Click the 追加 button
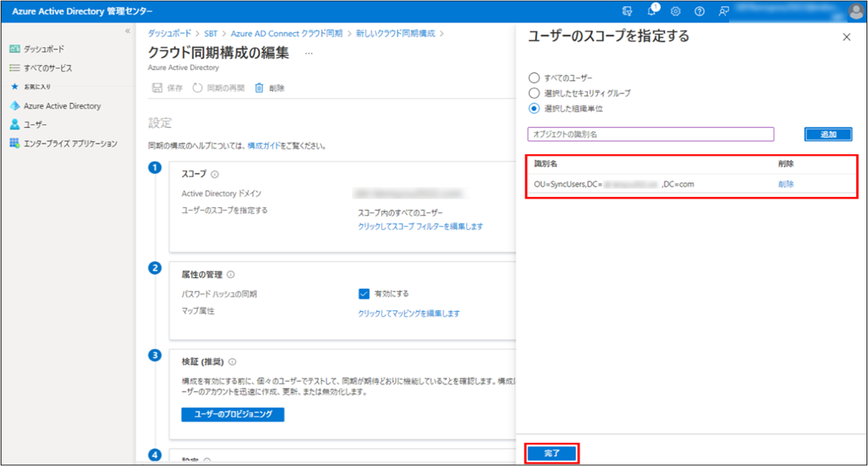 point(828,135)
